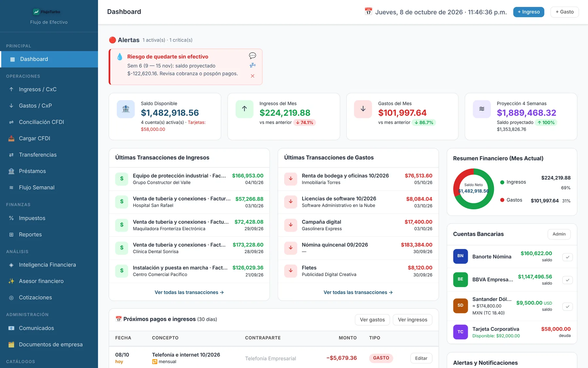588x368 pixels.
Task: Go to Conciliación CFDI
Action: click(x=49, y=122)
